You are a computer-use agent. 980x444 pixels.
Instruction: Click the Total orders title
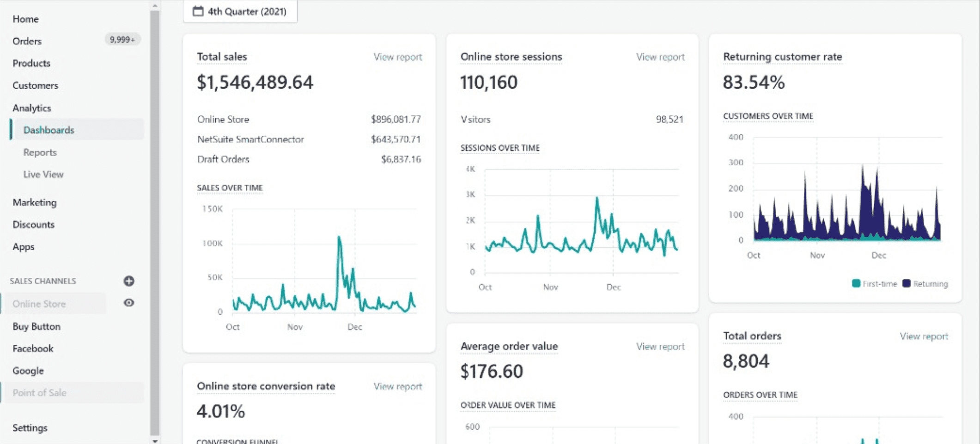click(752, 336)
